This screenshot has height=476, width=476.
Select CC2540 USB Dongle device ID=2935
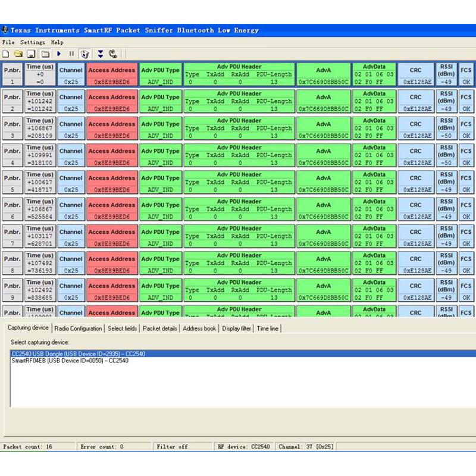243,353
